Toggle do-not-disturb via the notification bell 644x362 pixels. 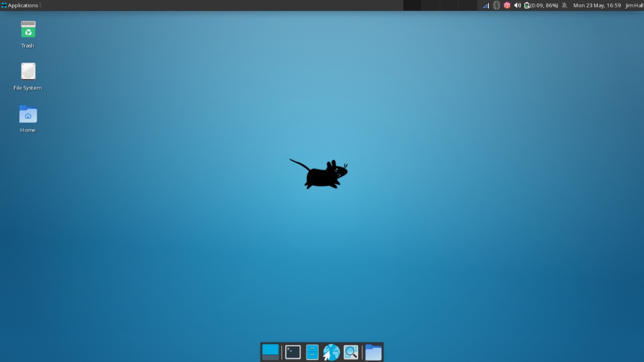click(x=565, y=5)
